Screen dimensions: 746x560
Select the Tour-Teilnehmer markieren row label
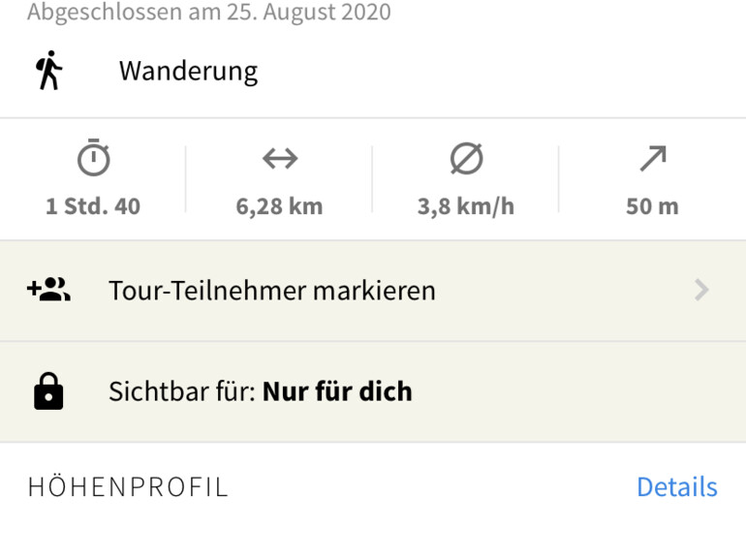click(x=272, y=291)
